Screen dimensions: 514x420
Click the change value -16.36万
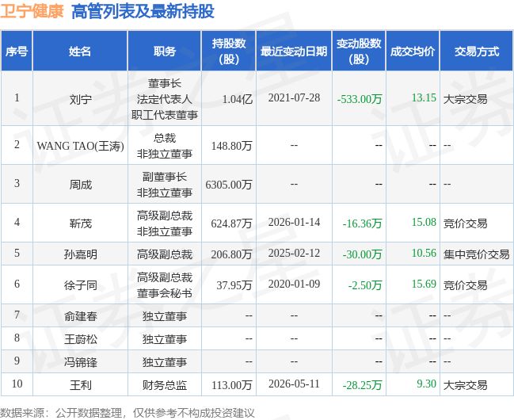click(x=362, y=223)
